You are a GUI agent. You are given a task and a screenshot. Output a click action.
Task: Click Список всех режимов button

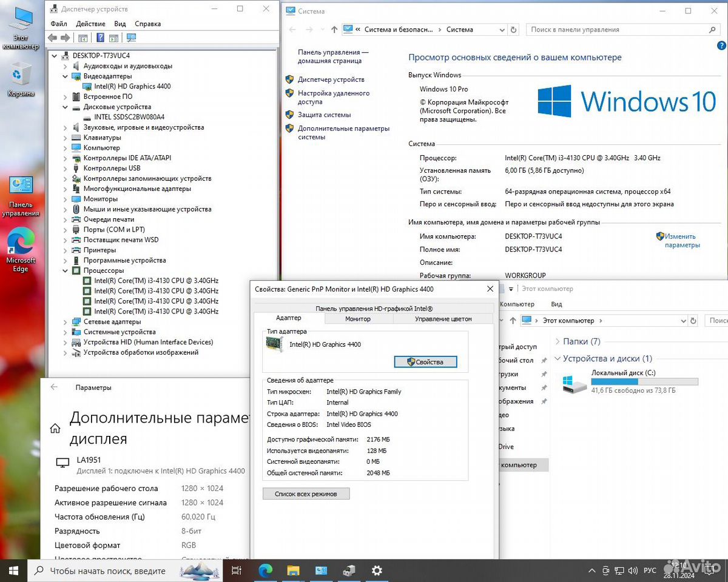click(x=306, y=493)
